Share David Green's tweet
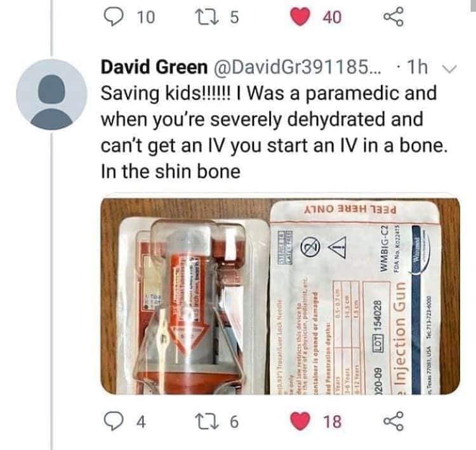Viewport: 476px width, 450px height. (x=393, y=421)
